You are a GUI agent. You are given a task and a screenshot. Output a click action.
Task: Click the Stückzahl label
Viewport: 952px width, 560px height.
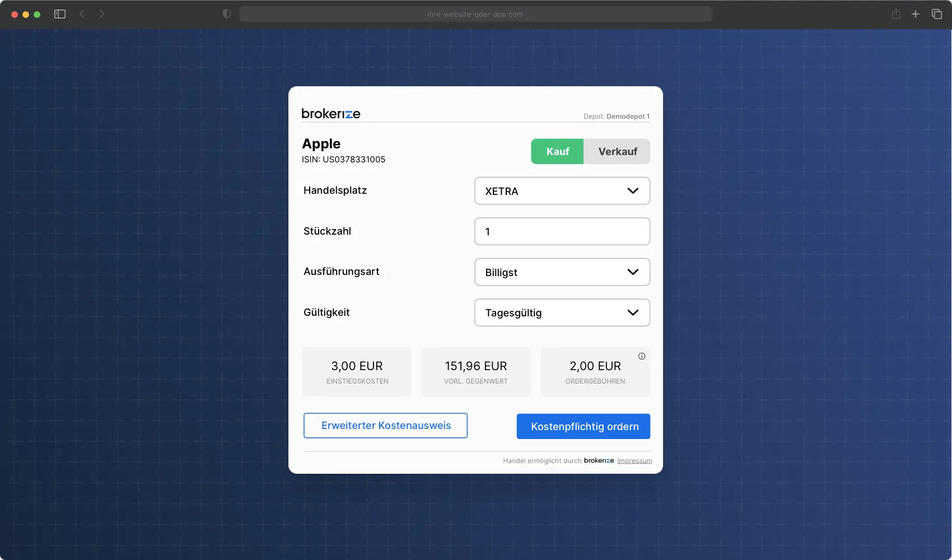point(327,231)
